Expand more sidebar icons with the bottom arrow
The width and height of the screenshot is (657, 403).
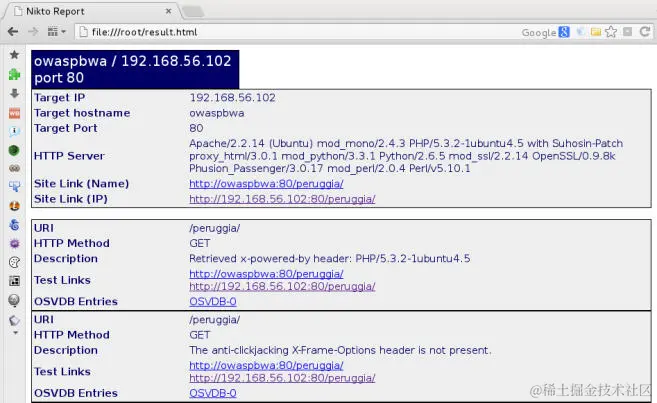[x=16, y=333]
